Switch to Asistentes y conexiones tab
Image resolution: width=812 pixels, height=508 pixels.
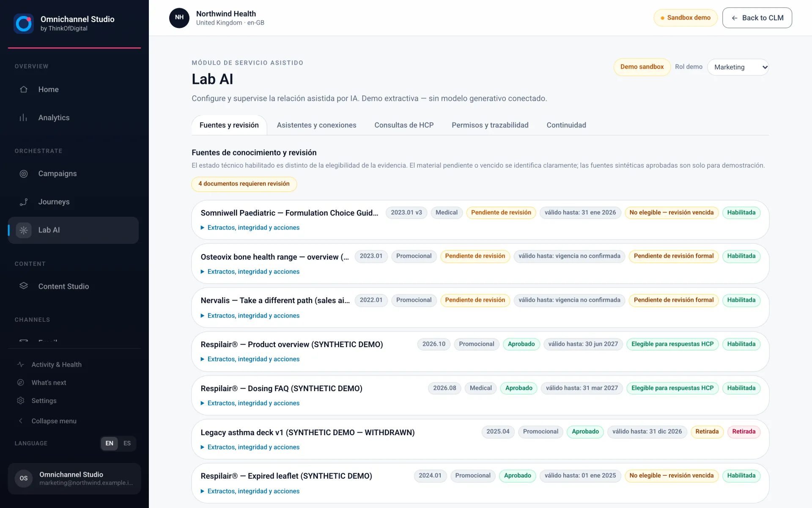point(316,125)
